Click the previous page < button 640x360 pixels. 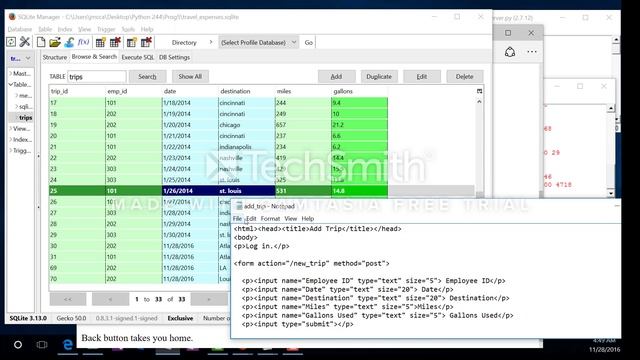tap(110, 299)
